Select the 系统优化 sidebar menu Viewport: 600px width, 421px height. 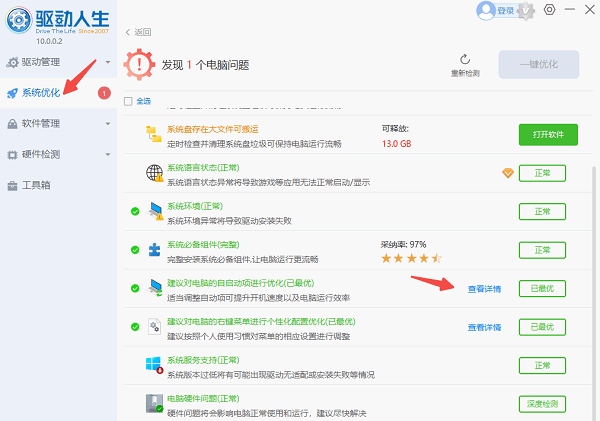59,93
